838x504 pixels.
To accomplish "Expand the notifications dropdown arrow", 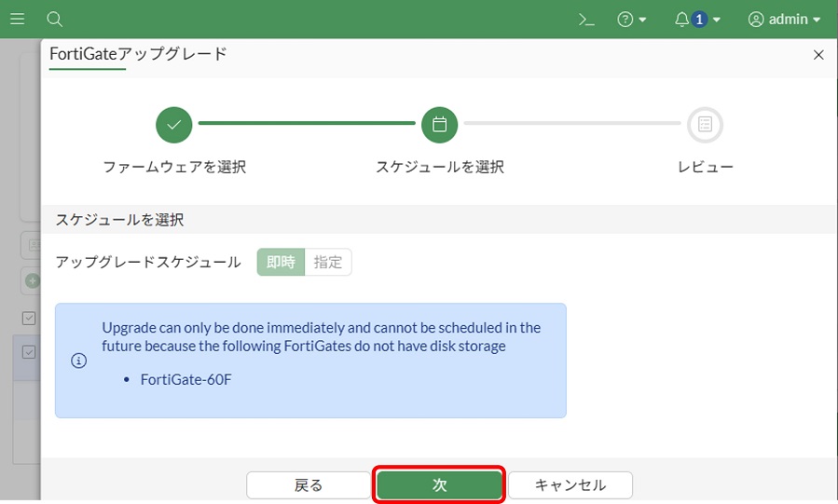I will [718, 20].
